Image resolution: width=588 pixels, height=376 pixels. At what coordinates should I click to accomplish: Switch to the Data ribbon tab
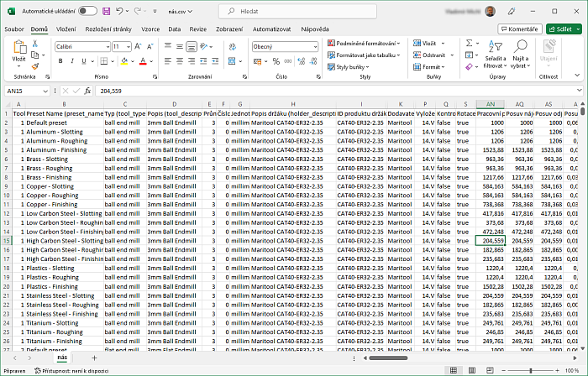click(174, 29)
